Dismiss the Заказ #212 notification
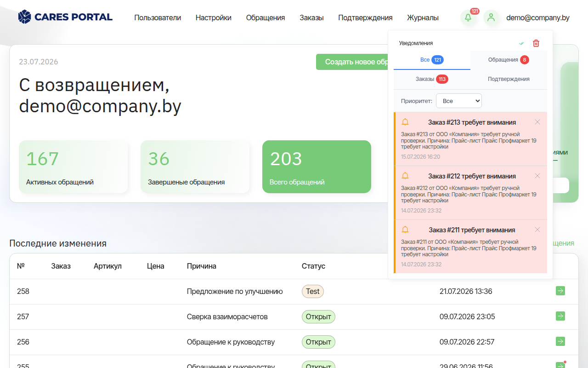The width and height of the screenshot is (588, 368). (x=537, y=176)
